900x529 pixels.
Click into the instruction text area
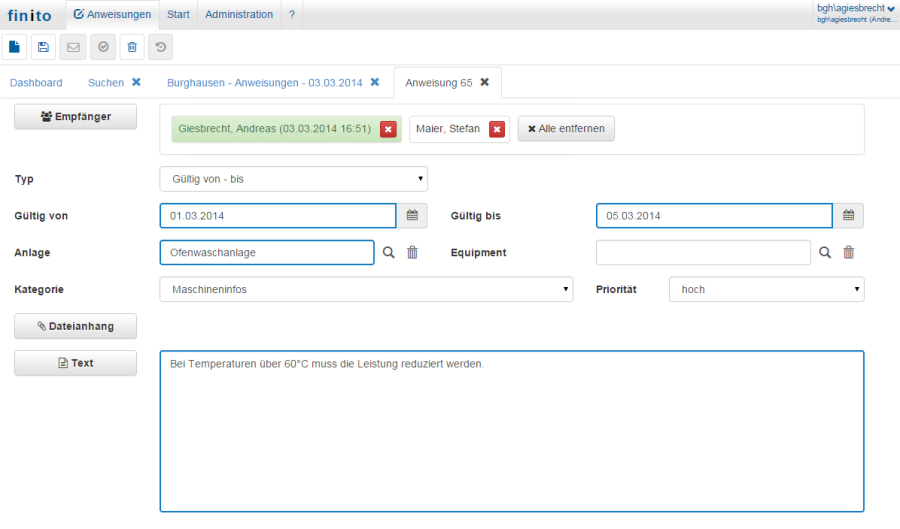pos(511,431)
